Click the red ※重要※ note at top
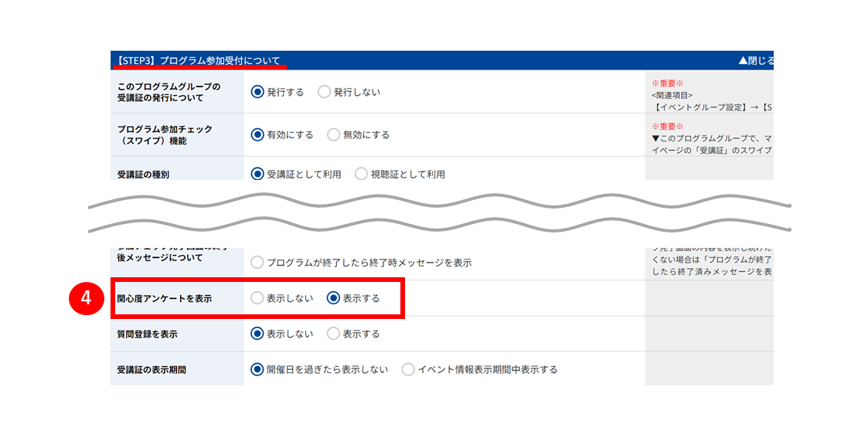The image size is (868, 441). [667, 83]
